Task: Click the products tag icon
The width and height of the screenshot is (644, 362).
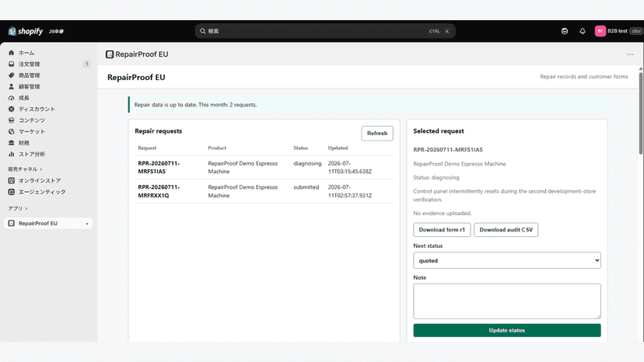Action: pos(12,75)
